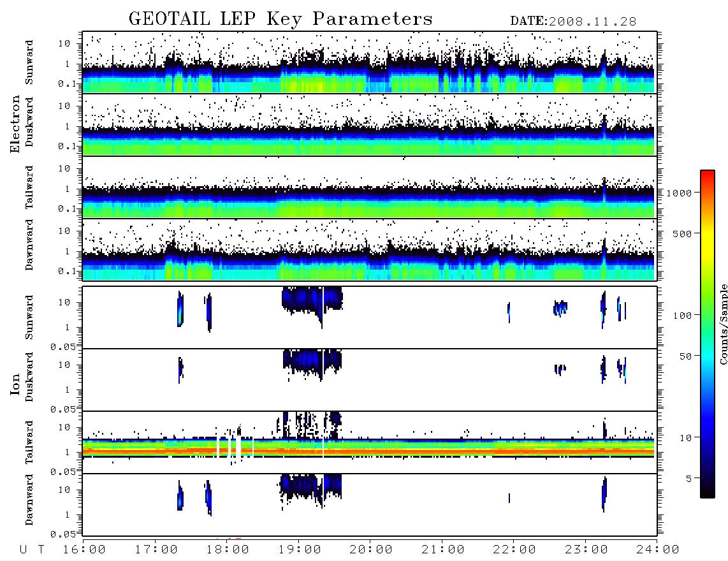Click the Electron group axis label
Screen dimensions: 728x561
[x=15, y=124]
